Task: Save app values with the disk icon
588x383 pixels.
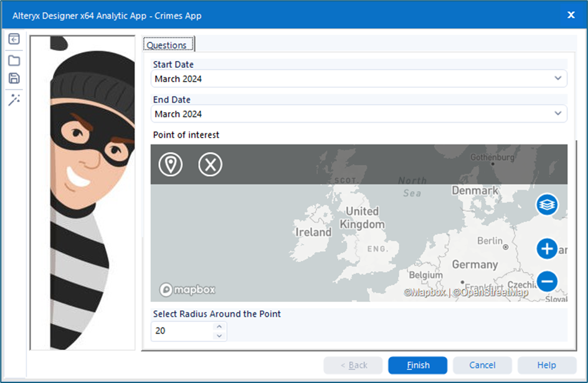Action: pos(14,78)
